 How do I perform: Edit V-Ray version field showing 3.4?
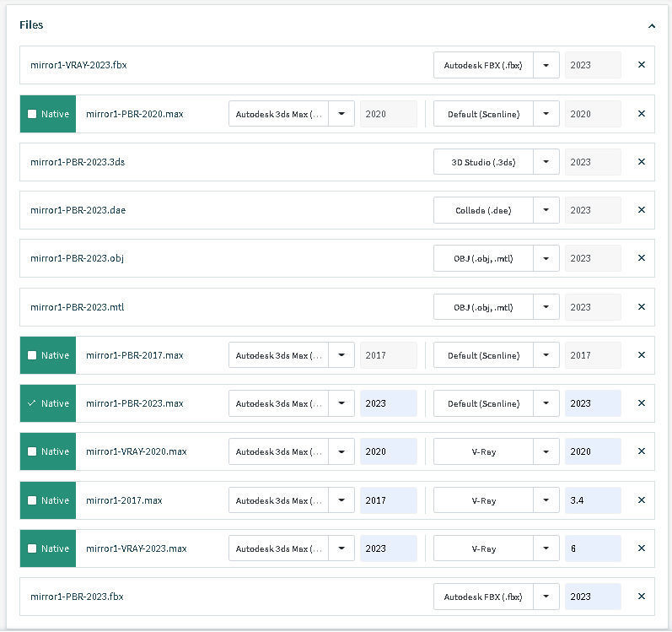click(592, 500)
